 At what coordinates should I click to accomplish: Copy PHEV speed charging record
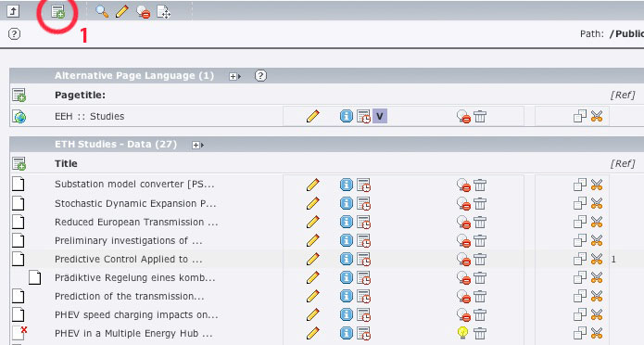pyautogui.click(x=579, y=315)
